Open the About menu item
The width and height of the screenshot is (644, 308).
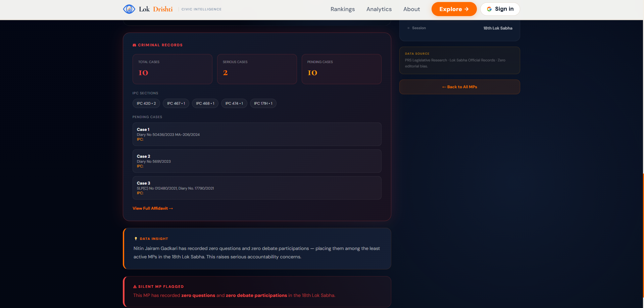point(411,9)
